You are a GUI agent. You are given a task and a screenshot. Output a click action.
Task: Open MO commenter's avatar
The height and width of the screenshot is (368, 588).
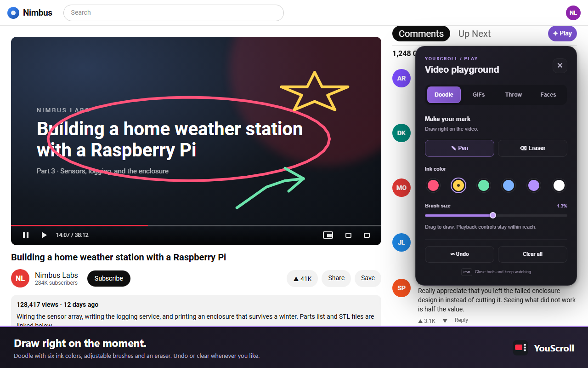coord(401,188)
